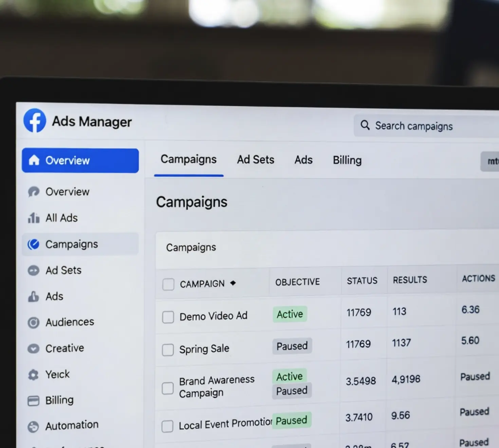The height and width of the screenshot is (448, 499).
Task: Click the 3.5498 status value
Action: click(x=361, y=381)
